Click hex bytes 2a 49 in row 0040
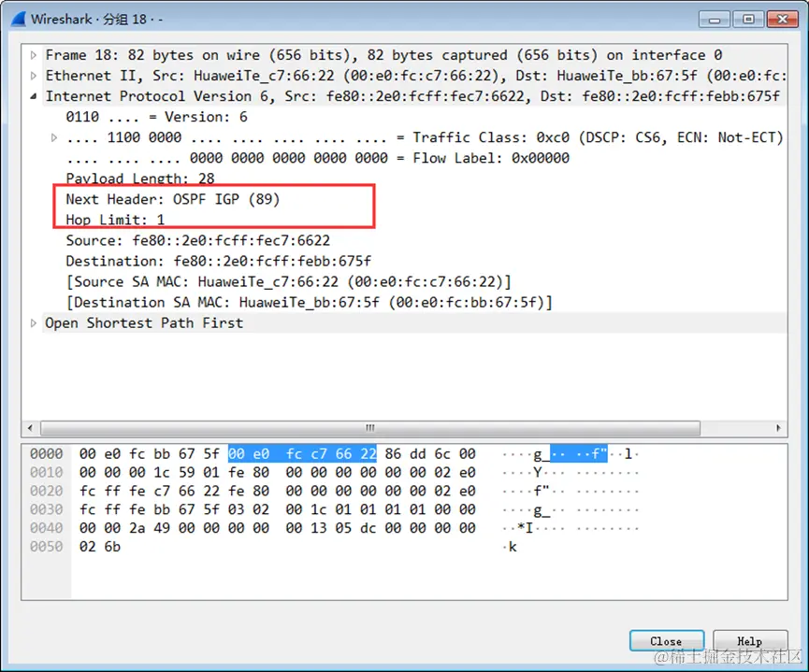 click(x=150, y=528)
